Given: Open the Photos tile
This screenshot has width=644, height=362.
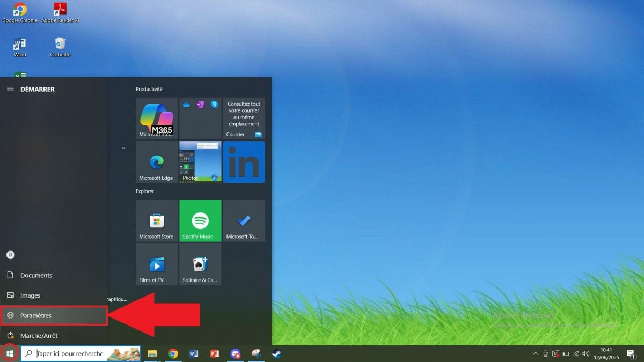Looking at the screenshot, I should (x=200, y=162).
